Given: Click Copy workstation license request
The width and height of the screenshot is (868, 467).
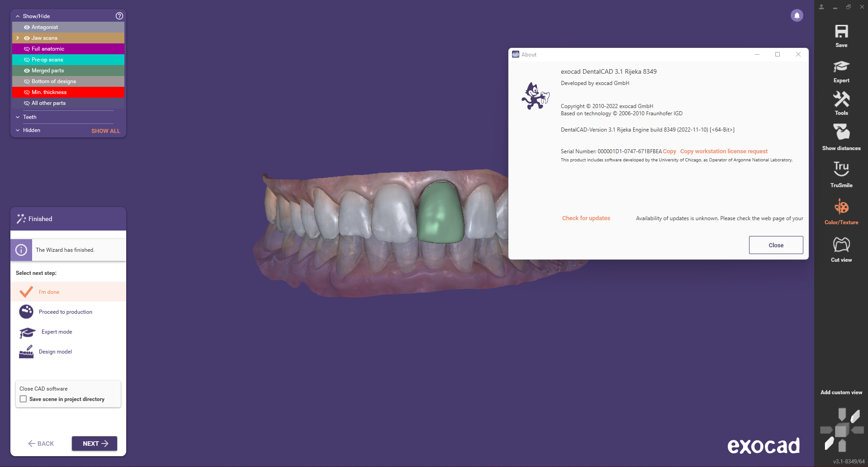Looking at the screenshot, I should (724, 151).
